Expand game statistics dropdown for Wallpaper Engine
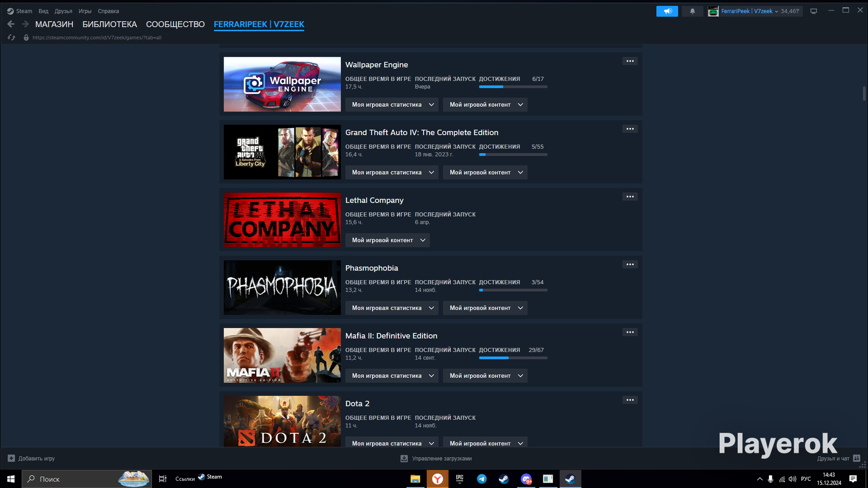 [392, 104]
